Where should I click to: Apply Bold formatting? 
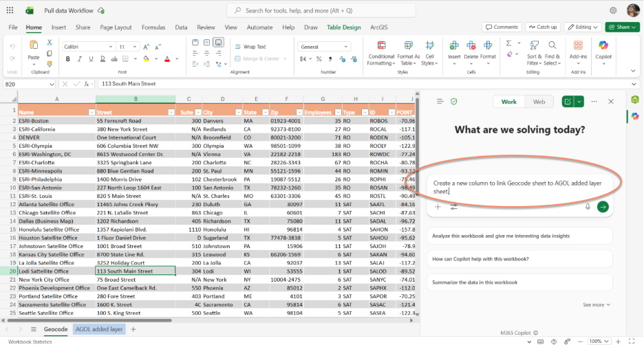(x=67, y=59)
